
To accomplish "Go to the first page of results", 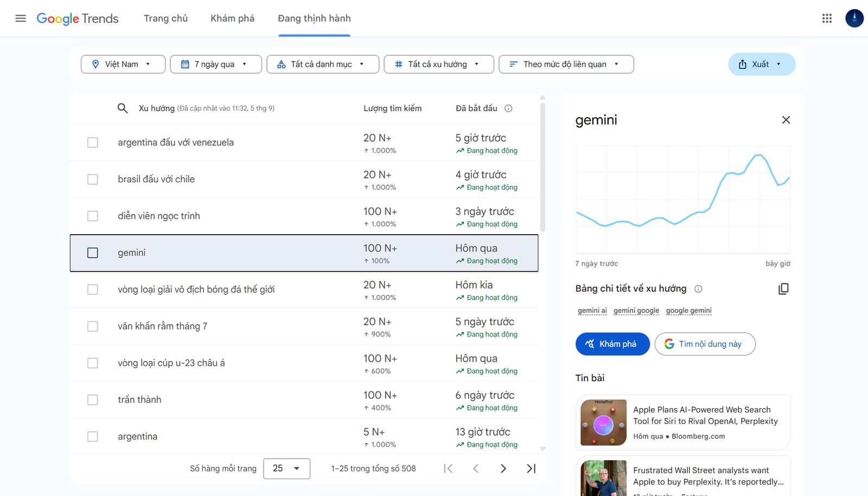I will click(448, 468).
